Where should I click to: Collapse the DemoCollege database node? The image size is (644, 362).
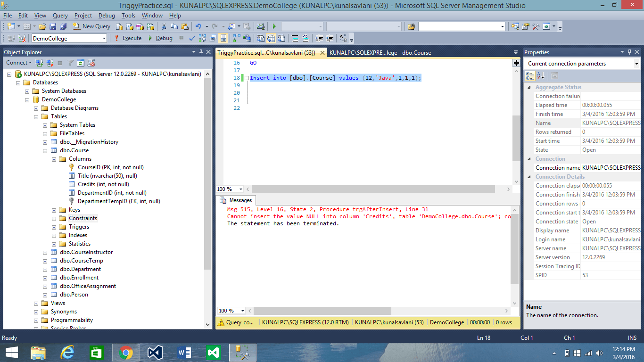(27, 99)
